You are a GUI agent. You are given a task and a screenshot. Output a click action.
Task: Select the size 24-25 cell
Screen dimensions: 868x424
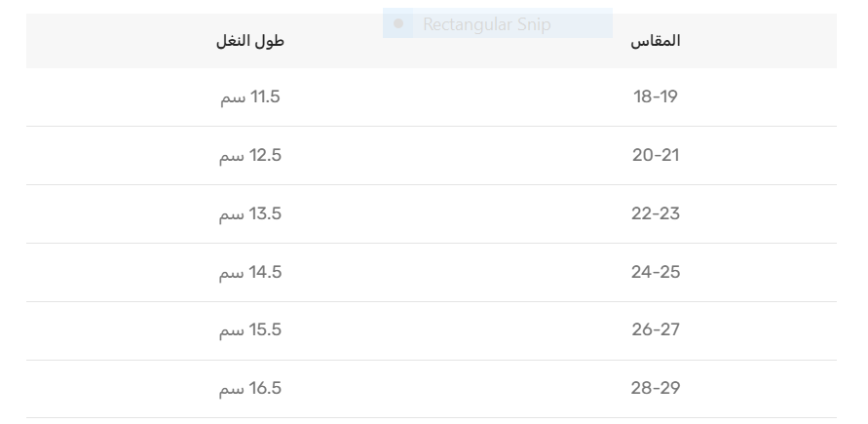[656, 272]
